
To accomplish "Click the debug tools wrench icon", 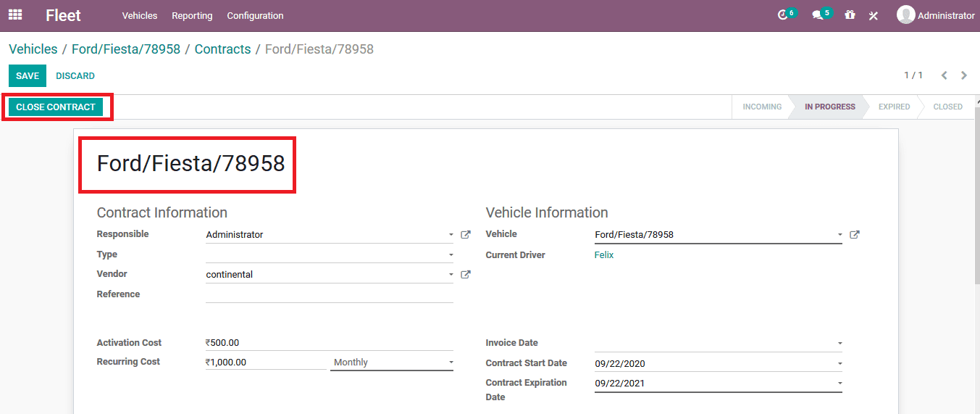I will [x=874, y=15].
